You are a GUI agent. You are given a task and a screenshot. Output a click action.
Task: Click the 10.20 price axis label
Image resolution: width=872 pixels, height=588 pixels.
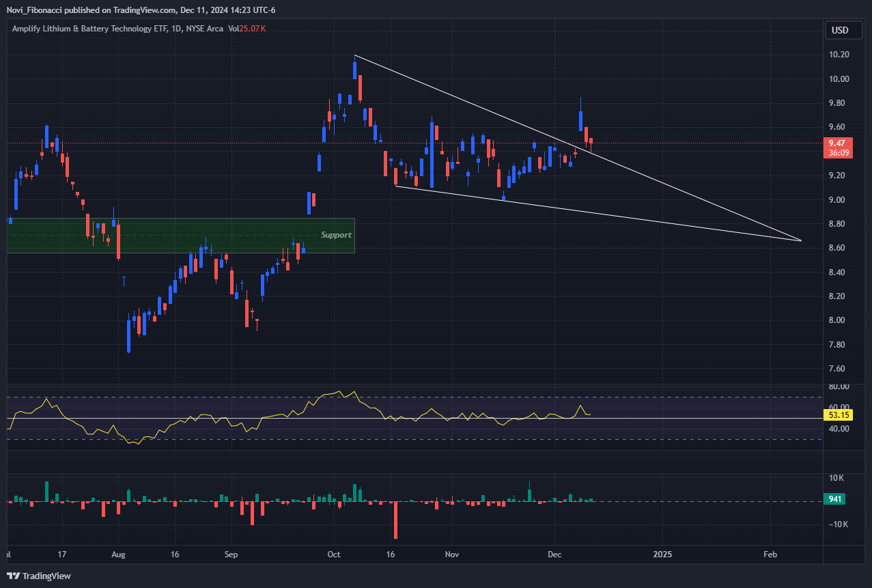coord(839,55)
